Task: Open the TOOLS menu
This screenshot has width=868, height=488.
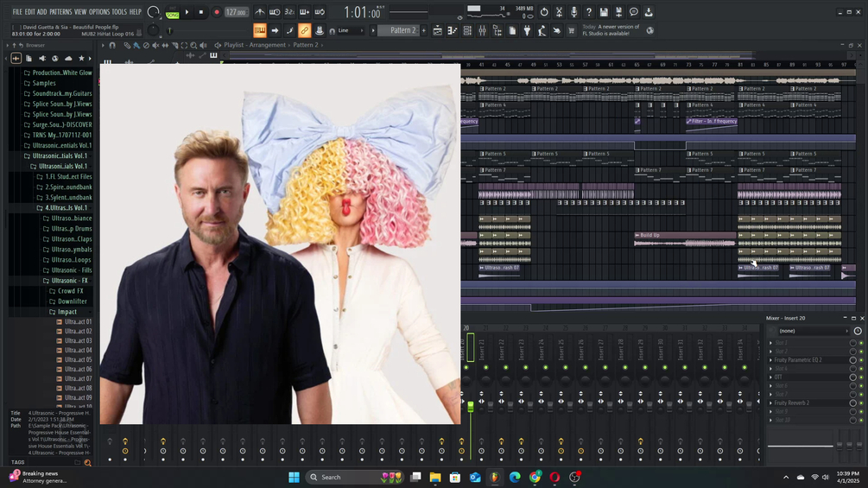Action: coord(119,11)
